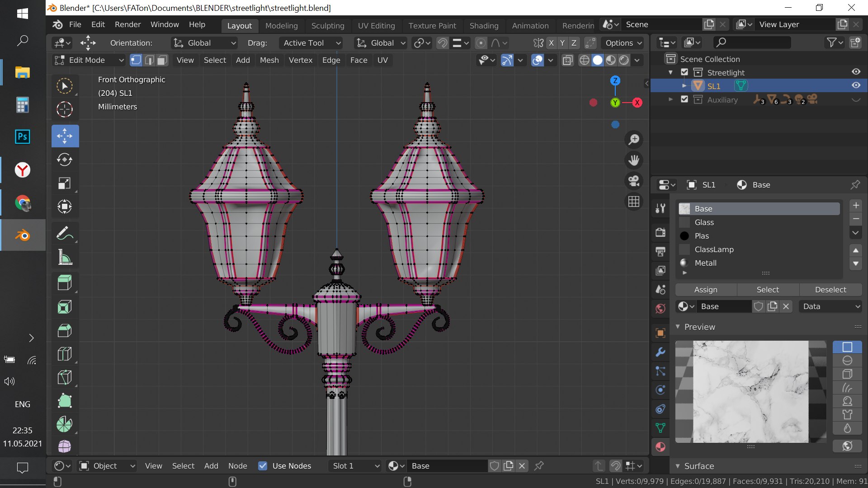
Task: Pick the Knife tool
Action: click(65, 377)
